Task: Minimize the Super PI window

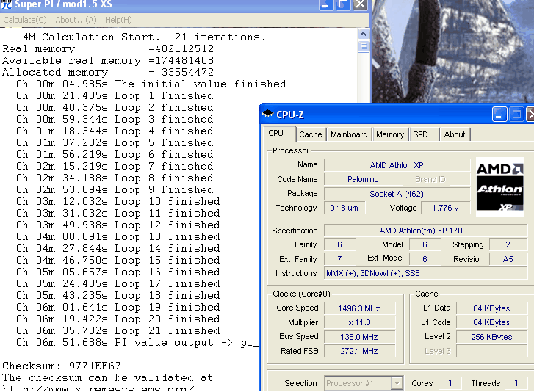Action: 326,4
